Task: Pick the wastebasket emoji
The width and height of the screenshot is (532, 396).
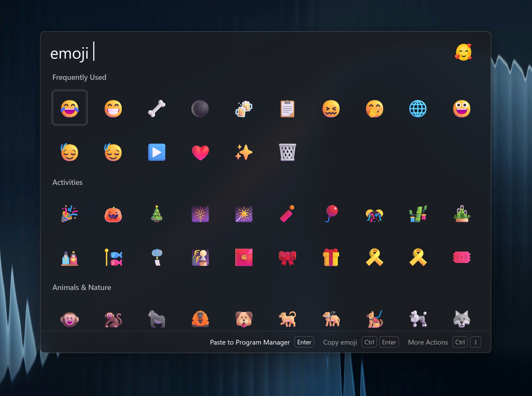Action: click(x=287, y=152)
